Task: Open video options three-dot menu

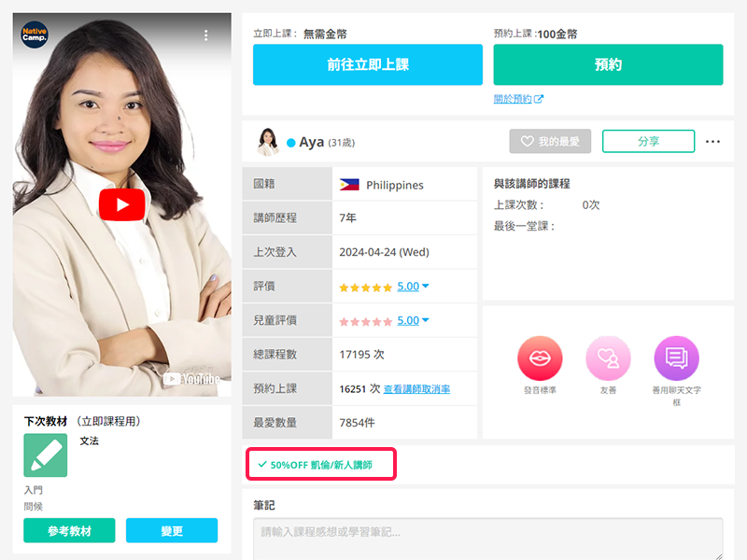Action: [206, 35]
